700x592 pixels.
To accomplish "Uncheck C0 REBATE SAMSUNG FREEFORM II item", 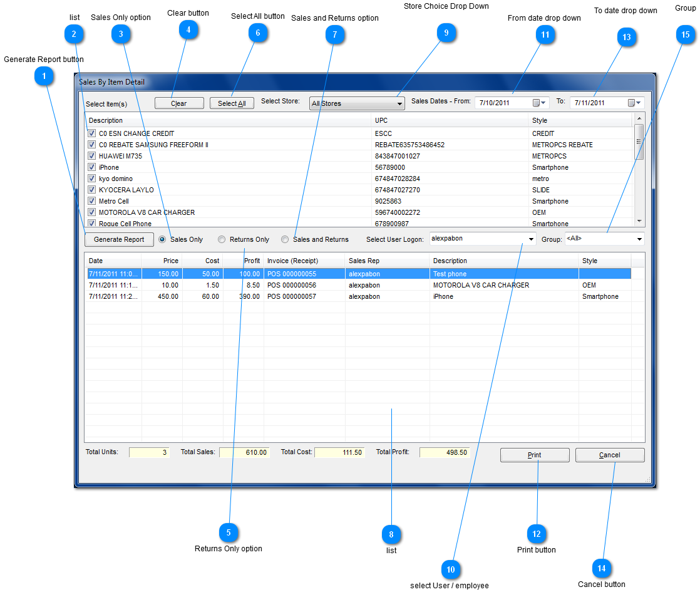I will click(91, 144).
